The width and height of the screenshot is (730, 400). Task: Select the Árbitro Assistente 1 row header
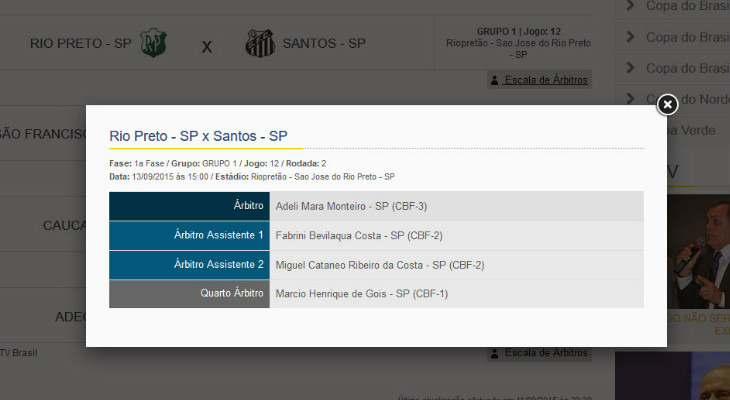[x=189, y=236]
